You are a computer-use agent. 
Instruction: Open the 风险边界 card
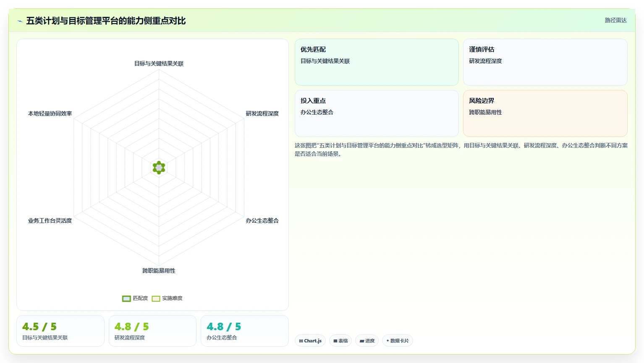[545, 113]
